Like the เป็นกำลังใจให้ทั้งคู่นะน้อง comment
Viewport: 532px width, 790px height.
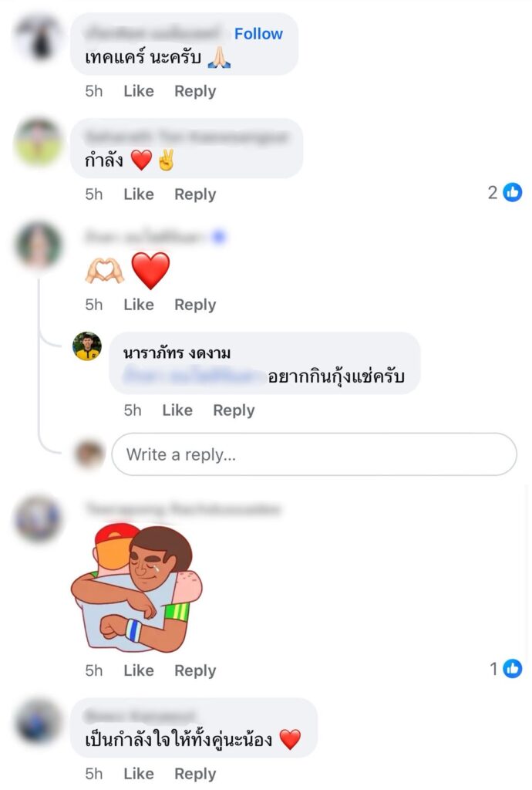139,773
